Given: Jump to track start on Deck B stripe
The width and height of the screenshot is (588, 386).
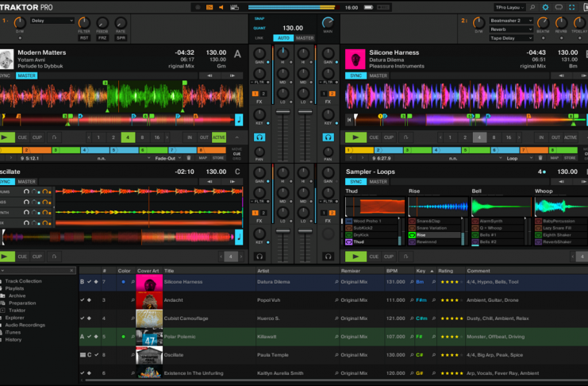Looking at the screenshot, I should pos(349,120).
